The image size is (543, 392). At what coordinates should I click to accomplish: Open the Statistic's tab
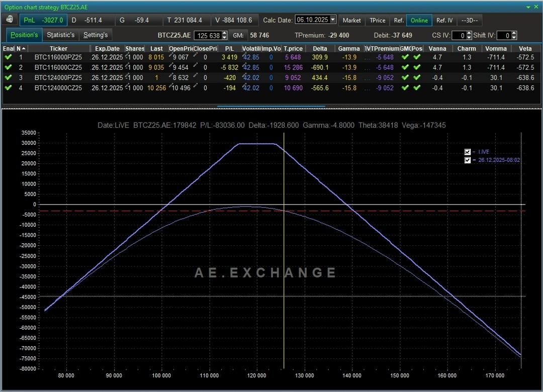point(61,35)
